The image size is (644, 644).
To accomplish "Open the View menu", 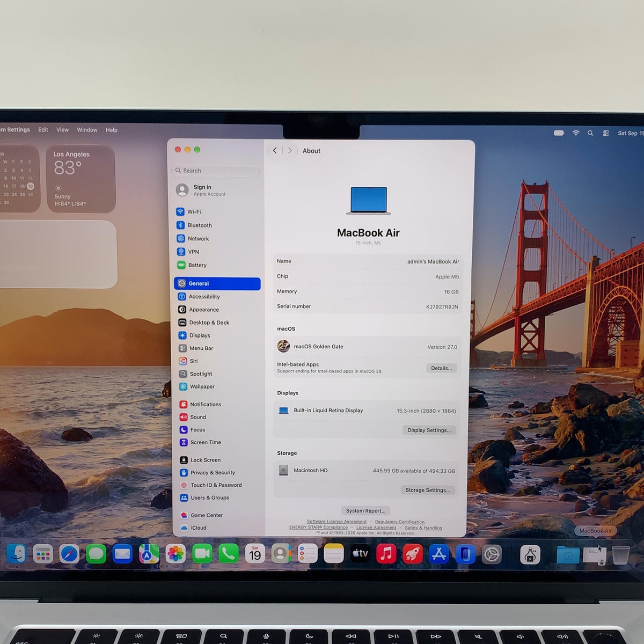I will (62, 130).
